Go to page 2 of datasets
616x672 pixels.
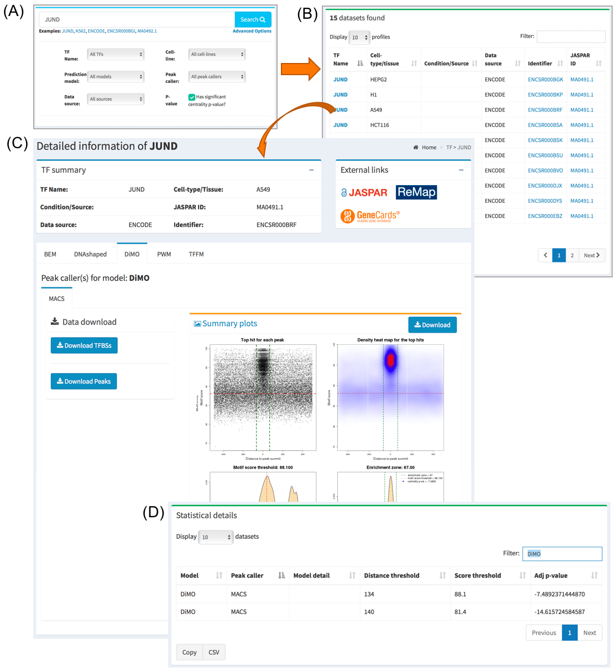572,255
